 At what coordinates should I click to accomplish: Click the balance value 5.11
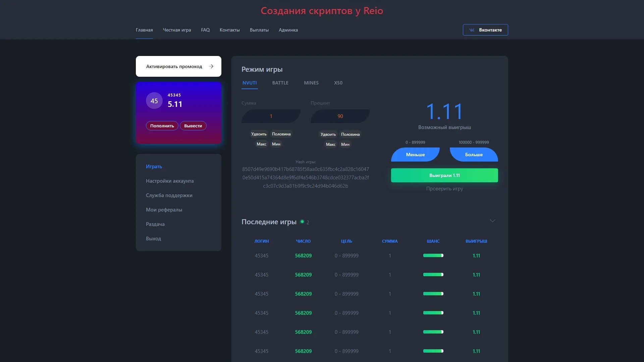tap(175, 104)
